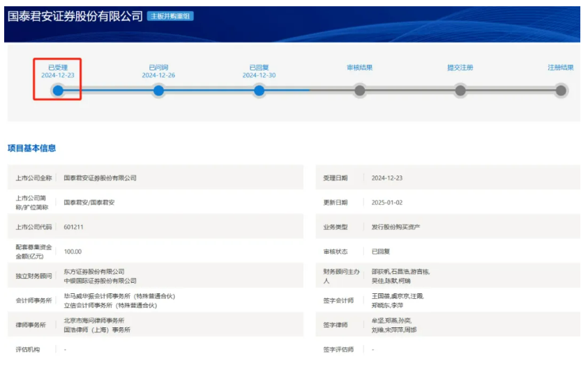Click the 业务类型 field label

[336, 227]
